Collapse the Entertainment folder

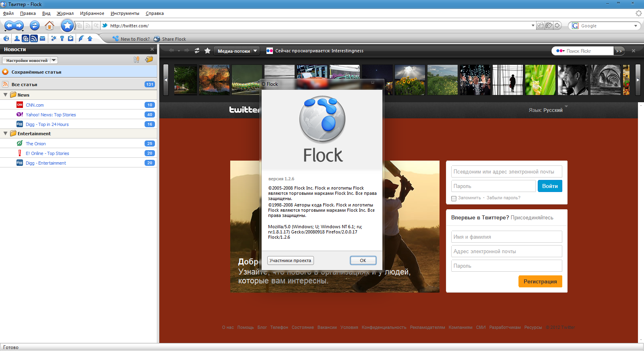[5, 134]
